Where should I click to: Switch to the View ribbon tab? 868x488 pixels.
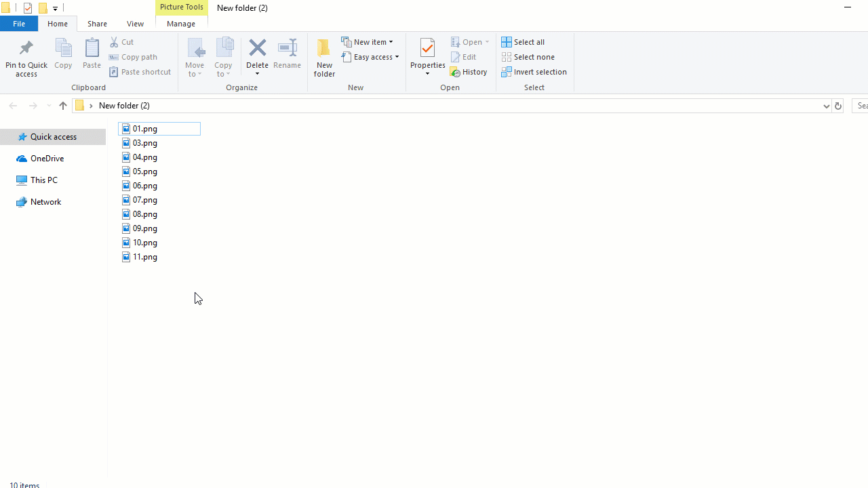click(x=135, y=24)
